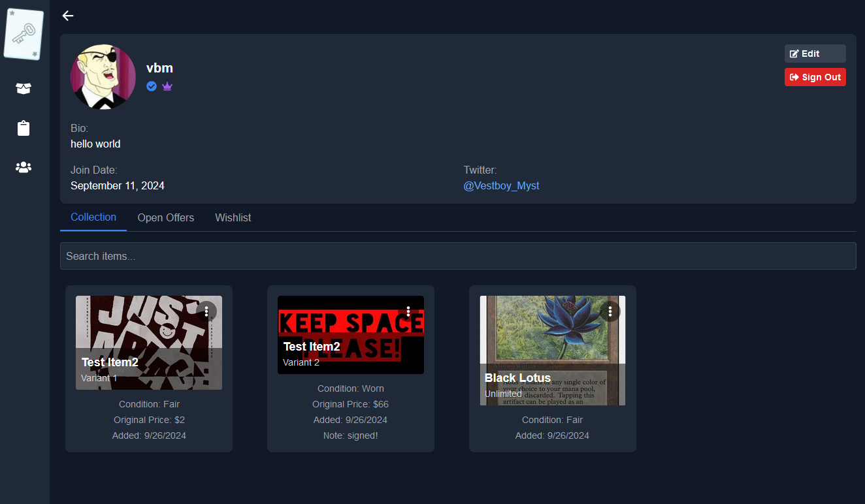The height and width of the screenshot is (504, 865).
Task: Click 'September 11, 2024' join date
Action: 118,186
